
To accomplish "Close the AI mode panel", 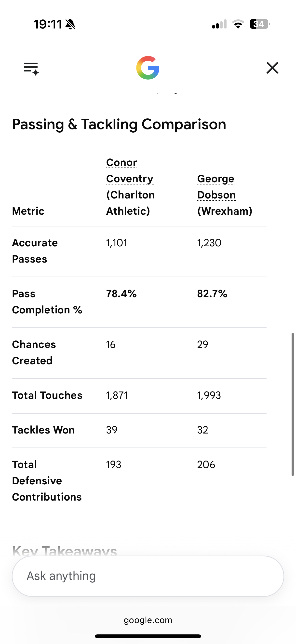I will click(x=272, y=68).
